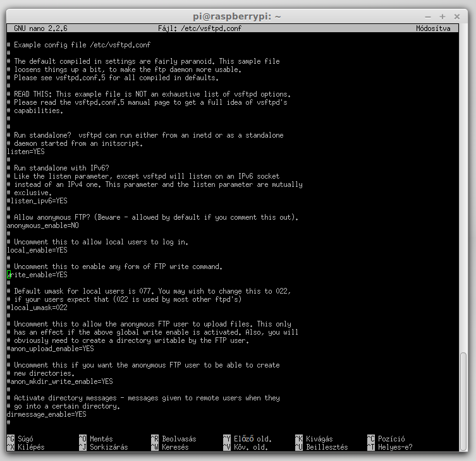Click the ^J Sorkizárás shortcut
The height and width of the screenshot is (461, 476).
tap(103, 447)
